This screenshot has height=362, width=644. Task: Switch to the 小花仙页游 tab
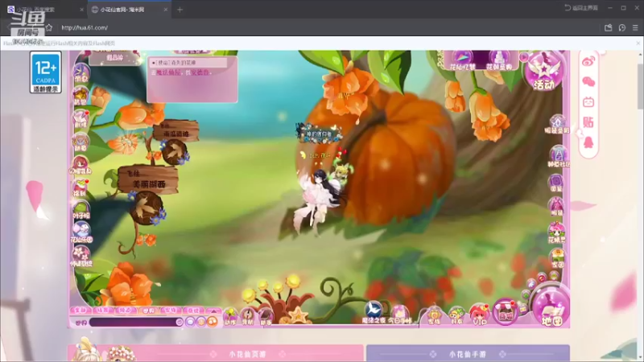click(x=216, y=353)
